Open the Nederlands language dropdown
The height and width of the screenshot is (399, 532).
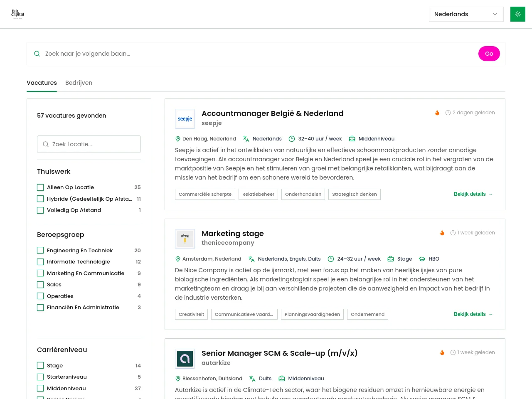coord(466,14)
